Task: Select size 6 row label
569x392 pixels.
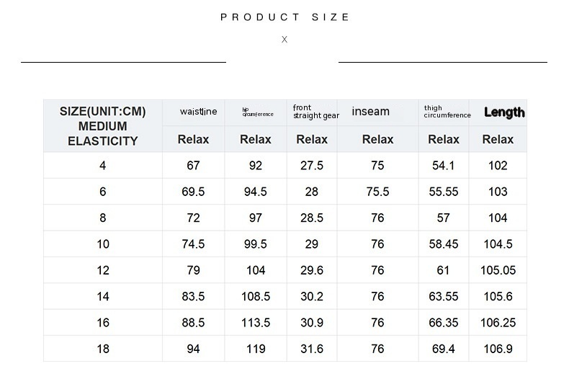Action: (x=103, y=192)
